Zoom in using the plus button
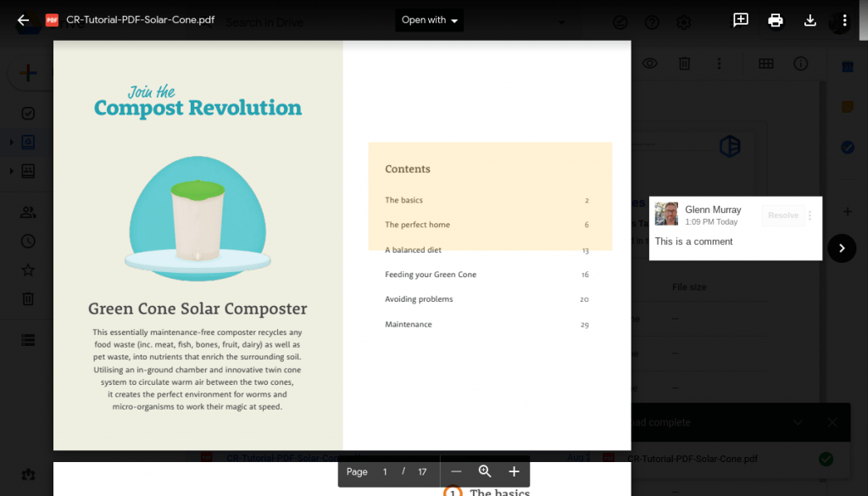 click(x=514, y=471)
